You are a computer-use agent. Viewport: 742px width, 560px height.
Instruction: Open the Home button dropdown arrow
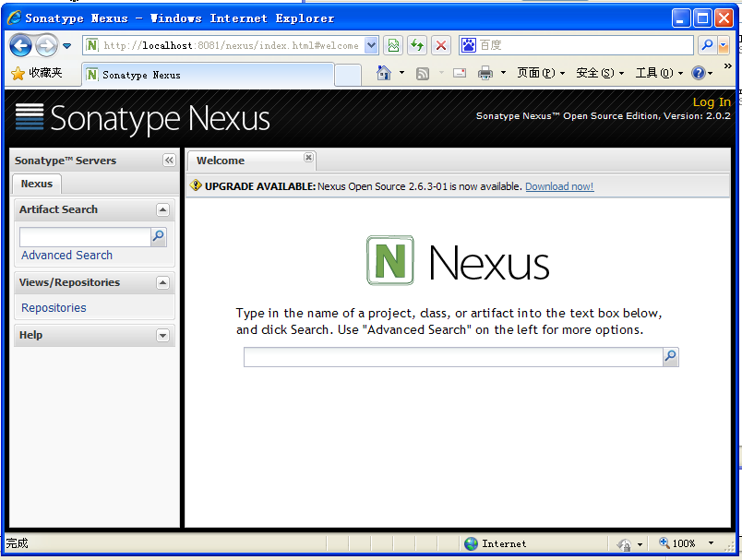point(401,73)
